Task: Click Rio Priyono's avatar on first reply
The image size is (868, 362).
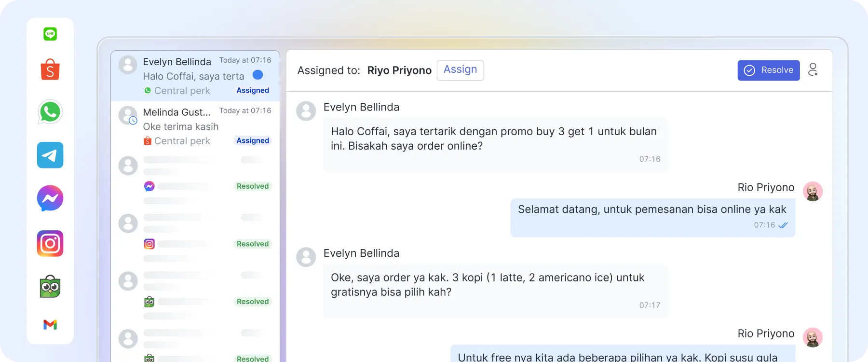Action: [813, 191]
